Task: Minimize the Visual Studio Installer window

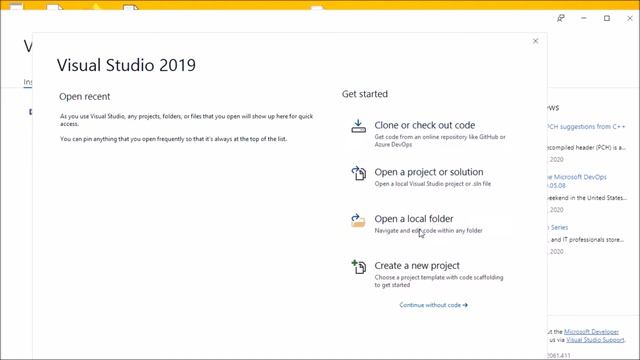Action: click(x=584, y=18)
